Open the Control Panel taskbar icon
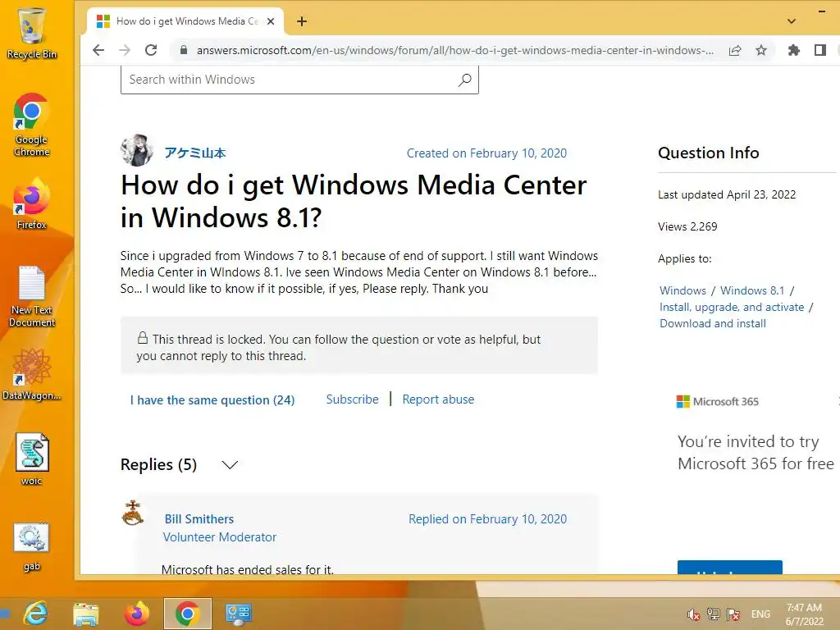 [239, 614]
